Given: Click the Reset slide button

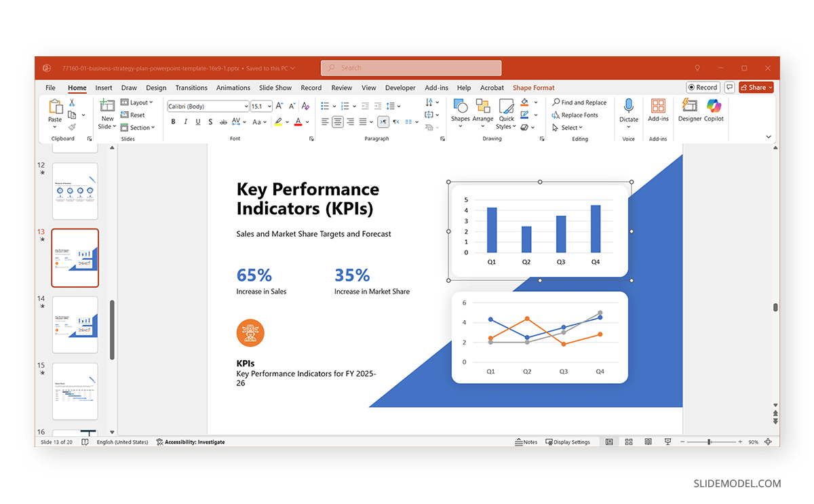Looking at the screenshot, I should pos(133,115).
